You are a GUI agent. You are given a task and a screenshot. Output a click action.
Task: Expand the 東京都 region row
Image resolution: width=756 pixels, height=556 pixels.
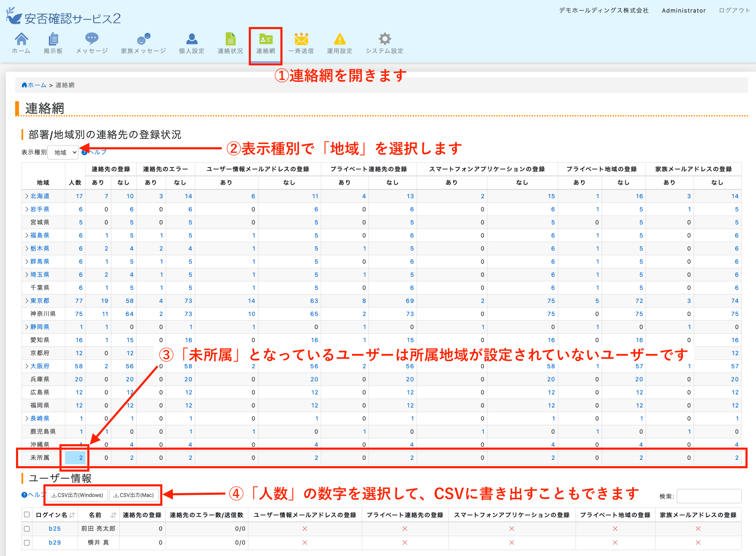[x=27, y=301]
